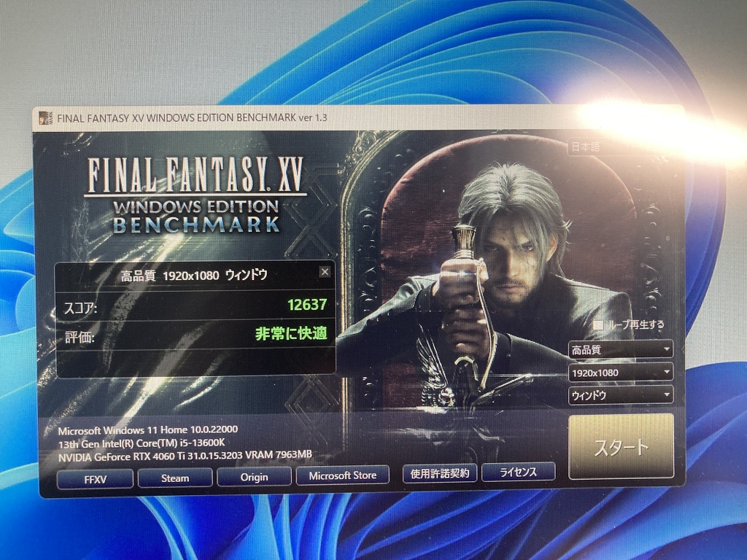Open the FFXV website button
This screenshot has height=560, width=747.
point(96,479)
